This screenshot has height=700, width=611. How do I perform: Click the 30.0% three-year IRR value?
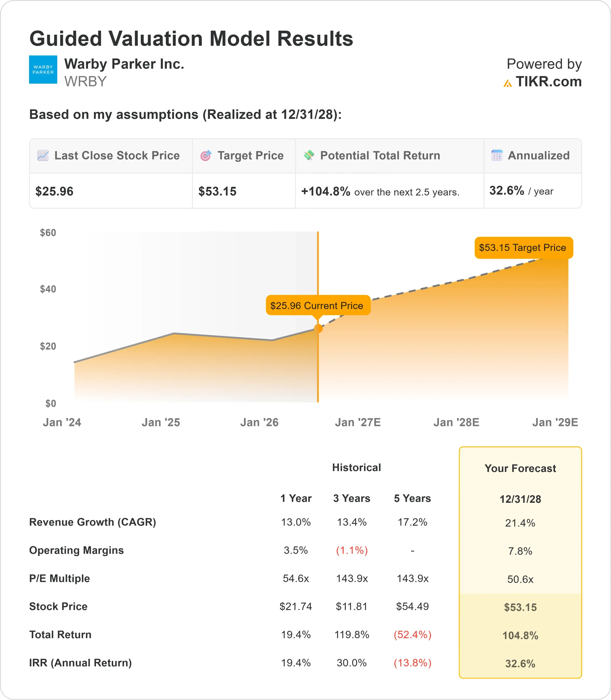point(352,663)
